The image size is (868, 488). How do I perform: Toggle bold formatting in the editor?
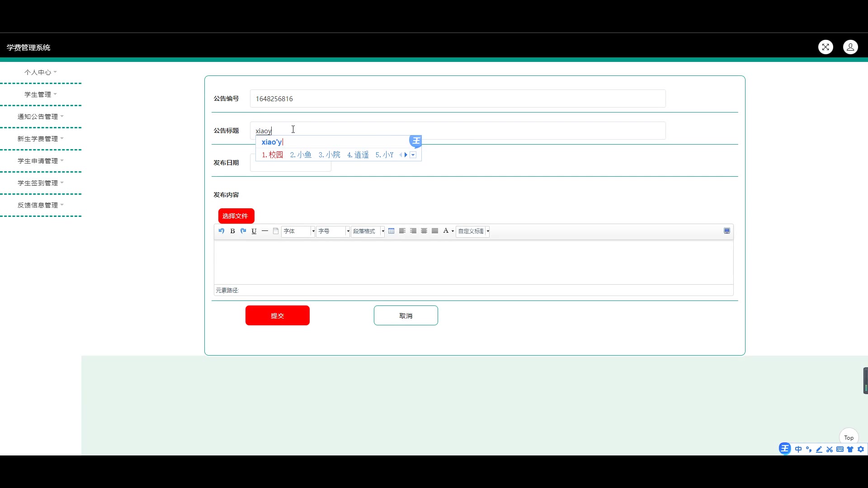click(232, 231)
